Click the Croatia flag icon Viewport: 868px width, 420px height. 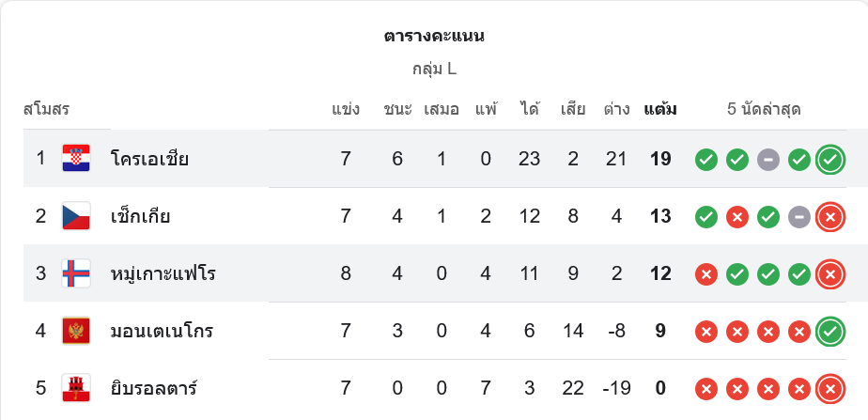[x=76, y=159]
